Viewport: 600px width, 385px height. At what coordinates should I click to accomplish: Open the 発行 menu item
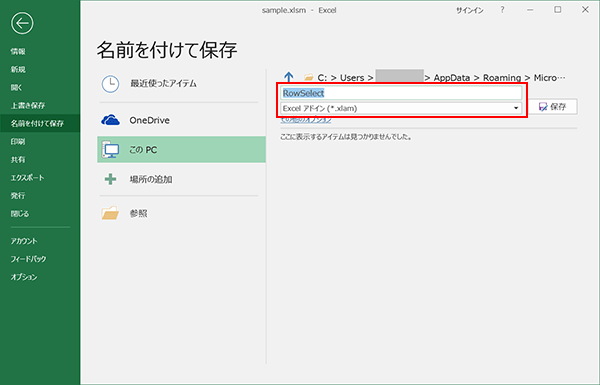coord(18,196)
